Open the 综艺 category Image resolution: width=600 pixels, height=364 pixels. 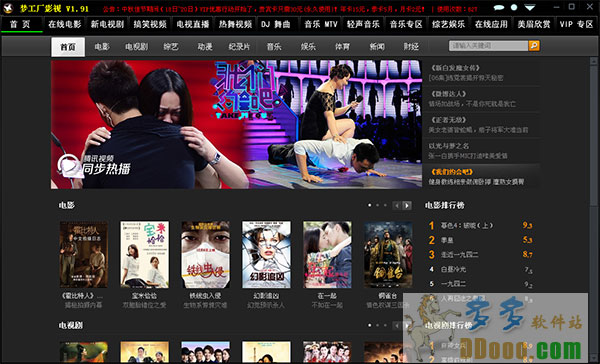[x=171, y=47]
